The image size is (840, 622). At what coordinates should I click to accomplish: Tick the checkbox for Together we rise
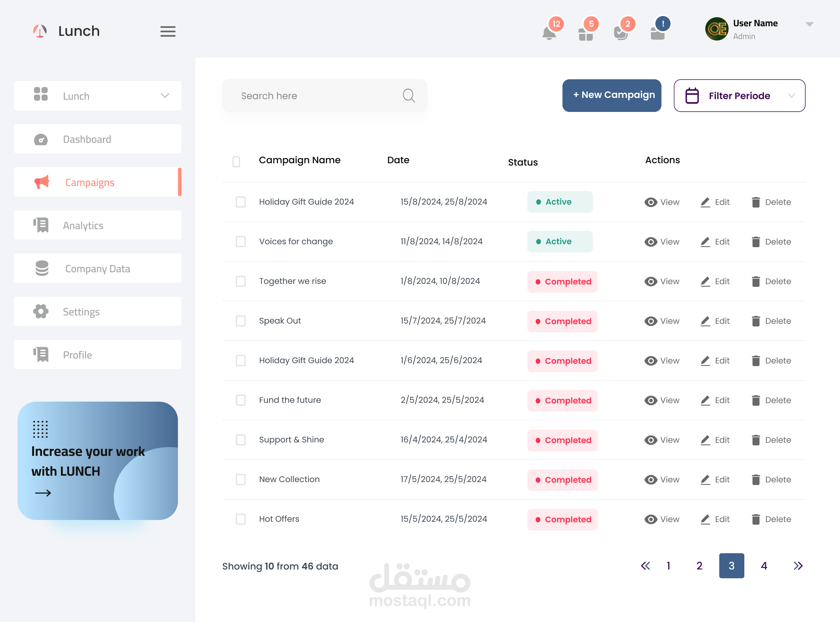click(240, 281)
